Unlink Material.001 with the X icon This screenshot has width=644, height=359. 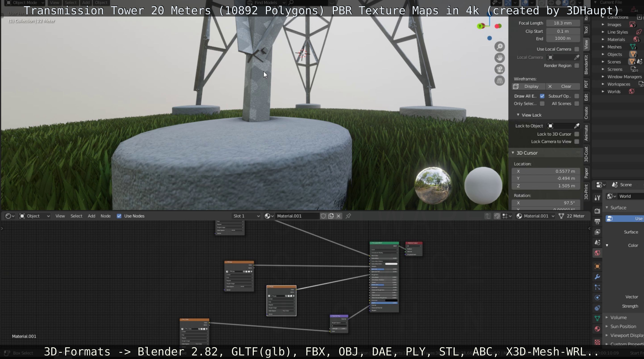tap(339, 216)
